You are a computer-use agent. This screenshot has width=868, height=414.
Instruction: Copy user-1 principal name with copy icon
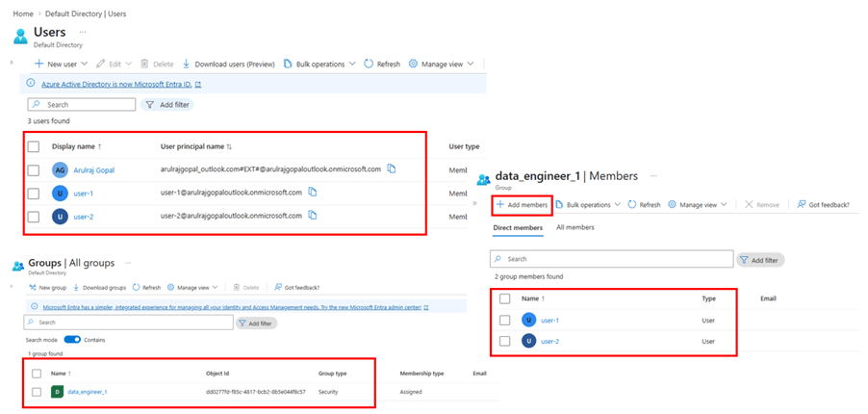pos(313,192)
